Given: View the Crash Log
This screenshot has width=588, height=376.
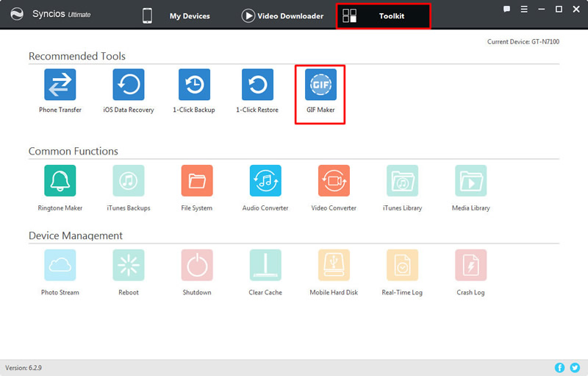Looking at the screenshot, I should tap(471, 265).
